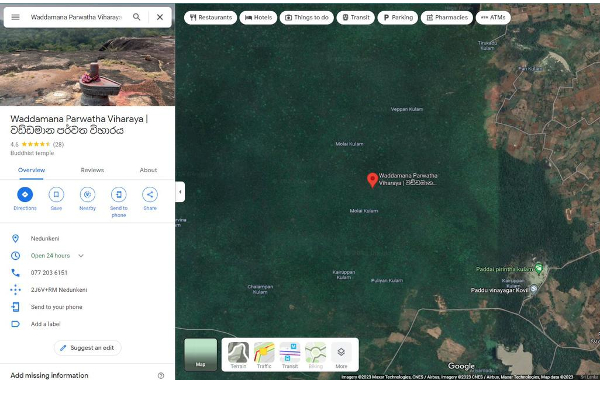Filter by Hotels chip
Image resolution: width=600 pixels, height=400 pixels.
(258, 18)
